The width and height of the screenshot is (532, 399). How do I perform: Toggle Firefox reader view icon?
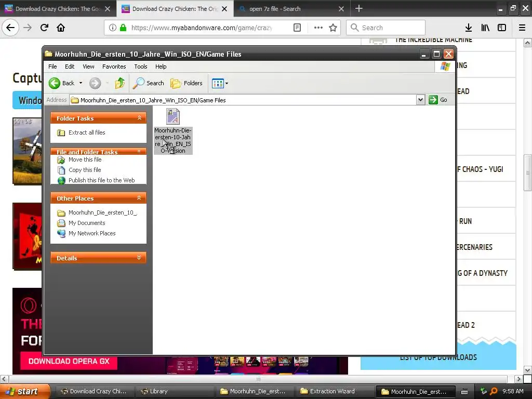297,28
